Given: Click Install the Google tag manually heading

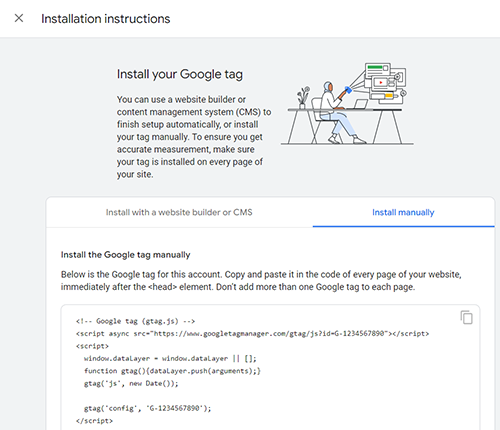Looking at the screenshot, I should click(x=125, y=255).
